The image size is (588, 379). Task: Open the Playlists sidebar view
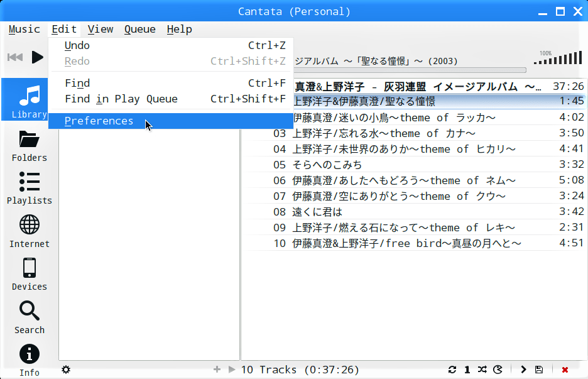[30, 189]
